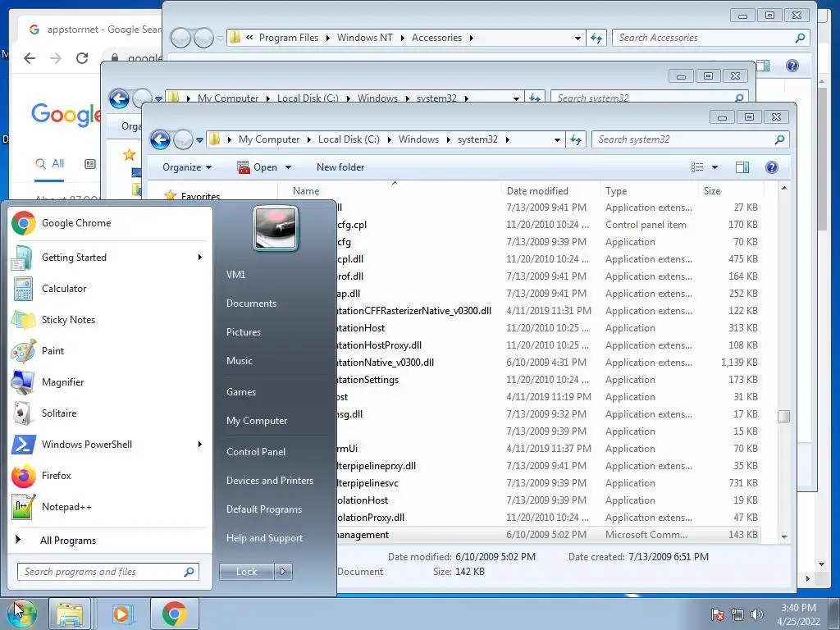Open Firefox from Start menu
This screenshot has width=840, height=630.
point(110,476)
